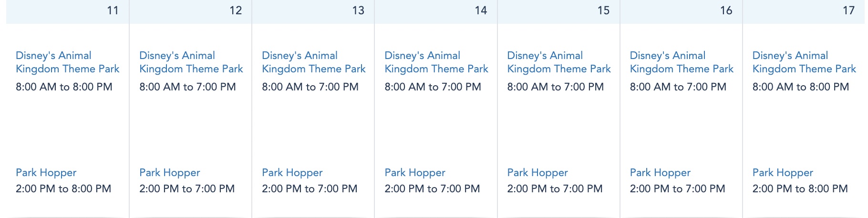
Task: Click Park Hopper link on day 17
Action: pyautogui.click(x=782, y=173)
